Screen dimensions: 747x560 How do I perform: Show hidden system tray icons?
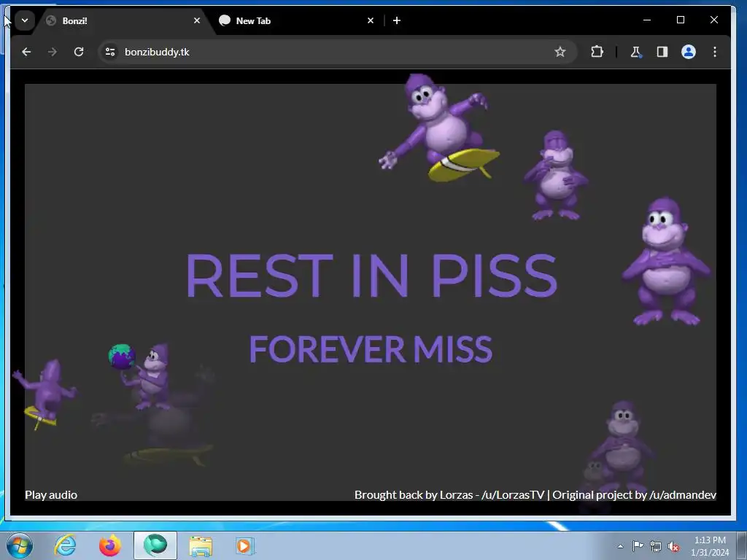coord(620,546)
